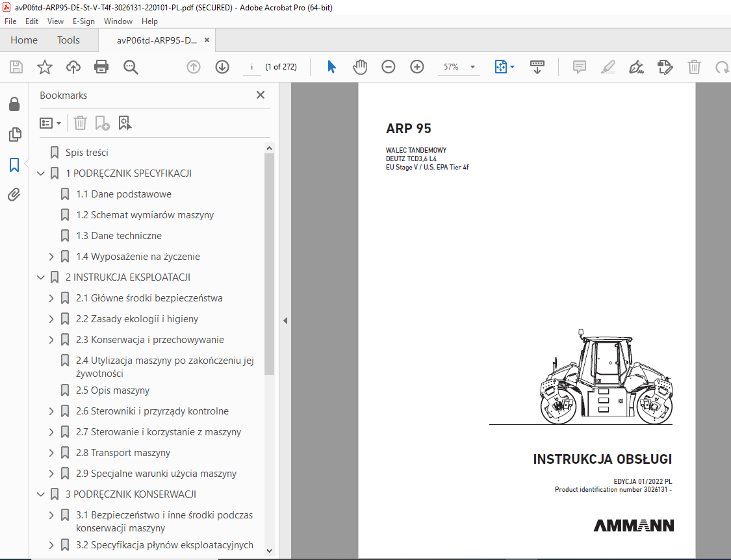Click the rotate icon at toolbar end
Image resolution: width=731 pixels, height=560 pixels.
coord(722,67)
